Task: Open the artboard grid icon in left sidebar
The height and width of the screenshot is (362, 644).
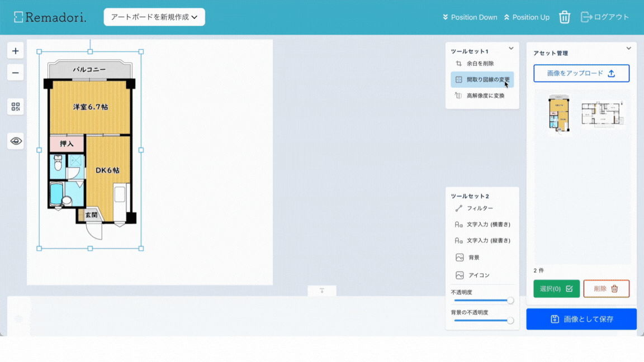Action: [x=15, y=106]
